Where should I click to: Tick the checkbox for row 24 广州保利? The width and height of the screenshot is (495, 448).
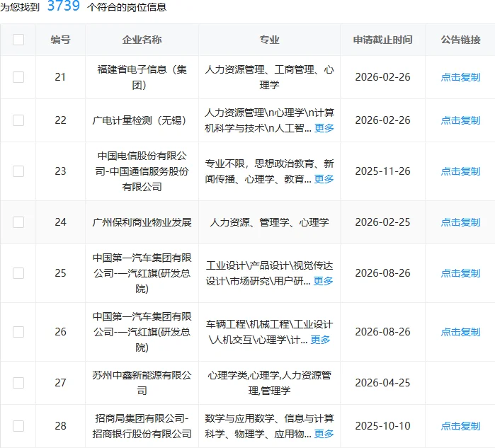(x=18, y=222)
